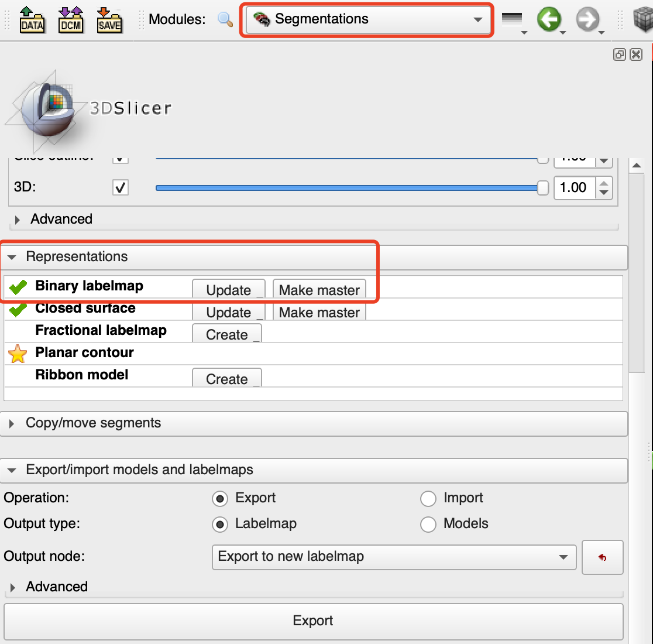Click the panel scrollbar up arrow
The image size is (653, 644).
tap(637, 166)
